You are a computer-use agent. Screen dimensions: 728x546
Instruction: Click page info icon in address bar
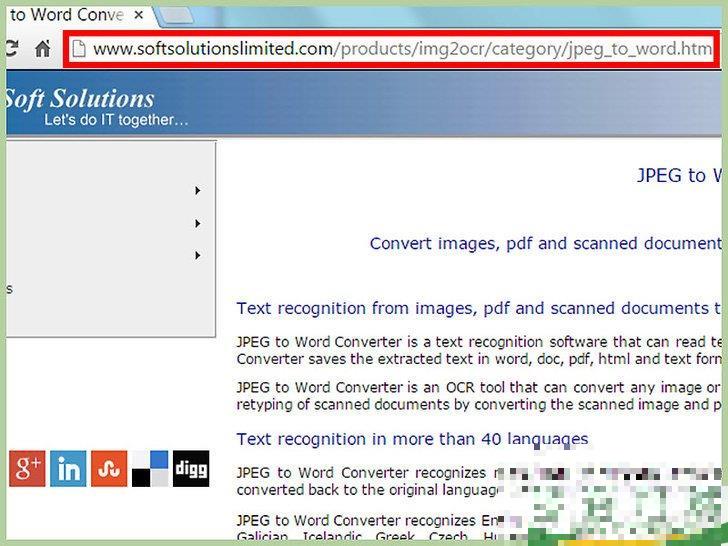coord(78,49)
